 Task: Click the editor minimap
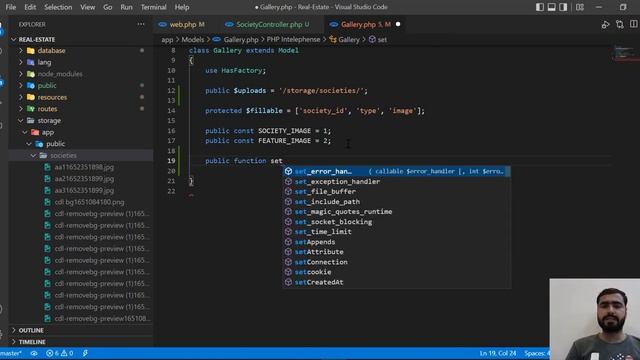pos(625,54)
